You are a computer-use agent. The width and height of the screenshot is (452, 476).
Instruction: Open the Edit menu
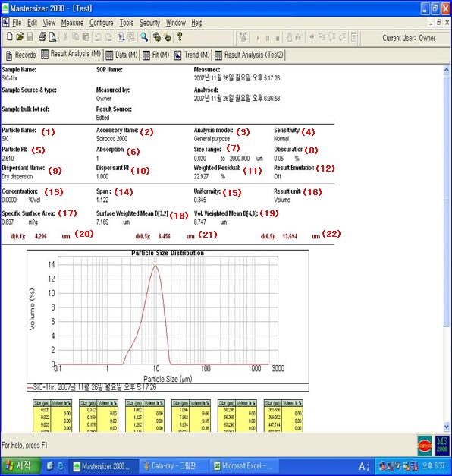(x=32, y=23)
